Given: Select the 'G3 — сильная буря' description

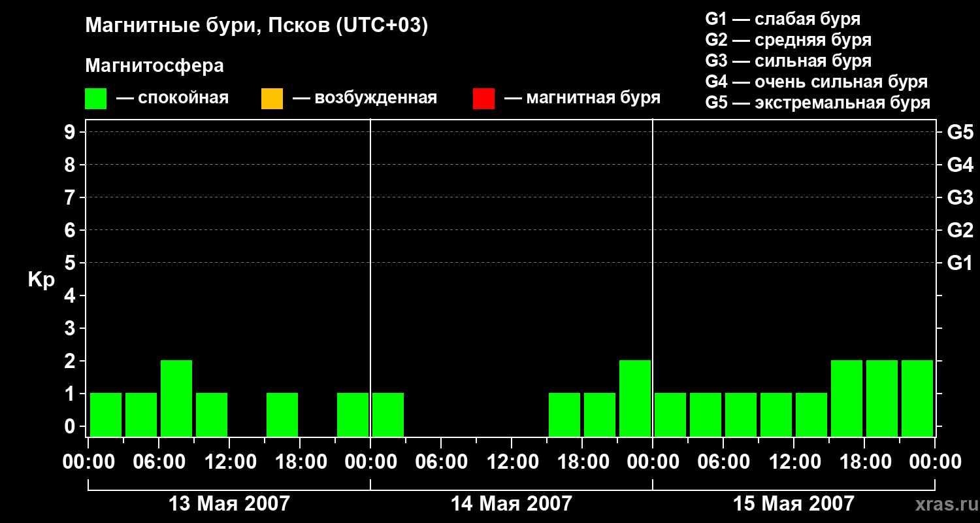Looking at the screenshot, I should click(x=789, y=61).
